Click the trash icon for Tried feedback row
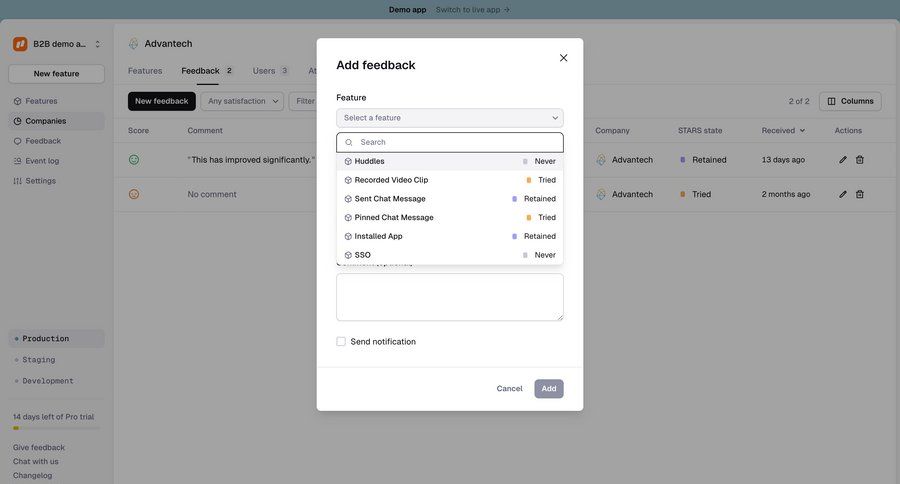 click(x=860, y=194)
